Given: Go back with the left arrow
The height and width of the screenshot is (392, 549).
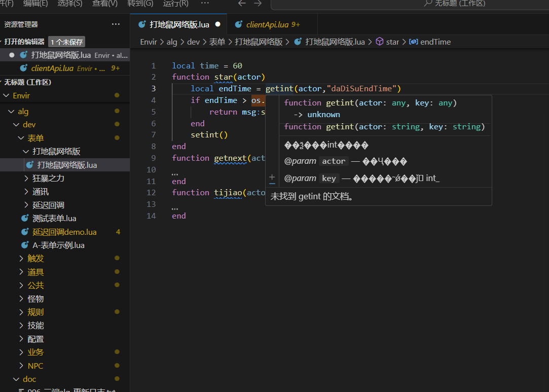Looking at the screenshot, I should (x=242, y=4).
